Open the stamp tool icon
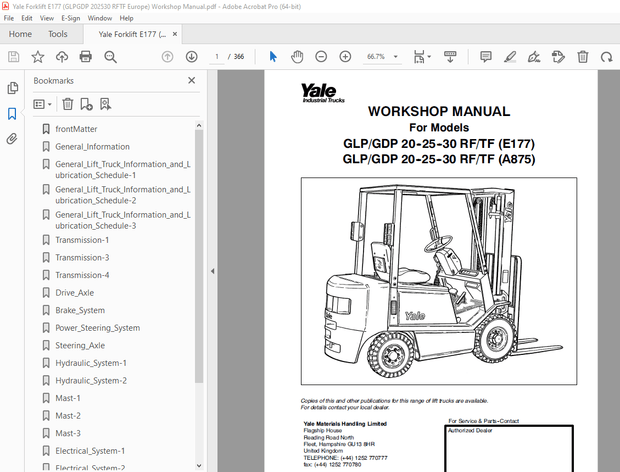 click(558, 57)
